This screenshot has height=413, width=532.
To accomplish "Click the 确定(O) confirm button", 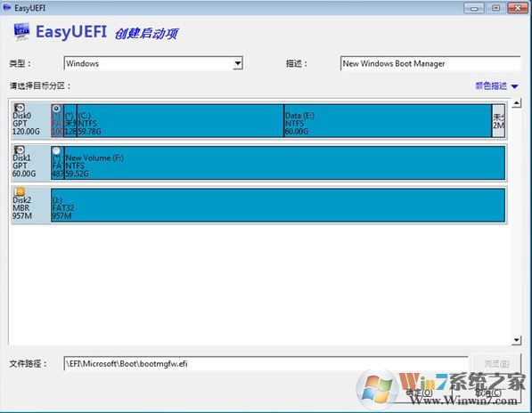I will tap(419, 393).
